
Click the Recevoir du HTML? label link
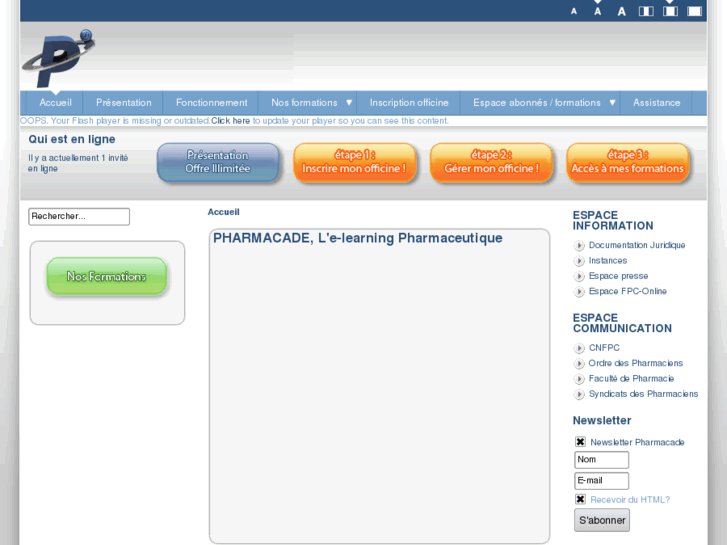(630, 500)
